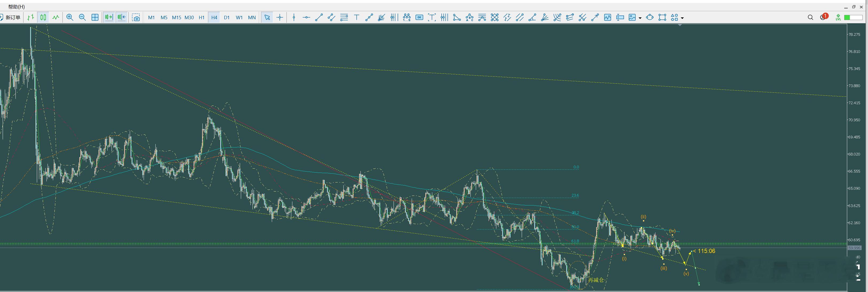This screenshot has height=292, width=868.
Task: Switch timeframe to M15
Action: point(176,18)
